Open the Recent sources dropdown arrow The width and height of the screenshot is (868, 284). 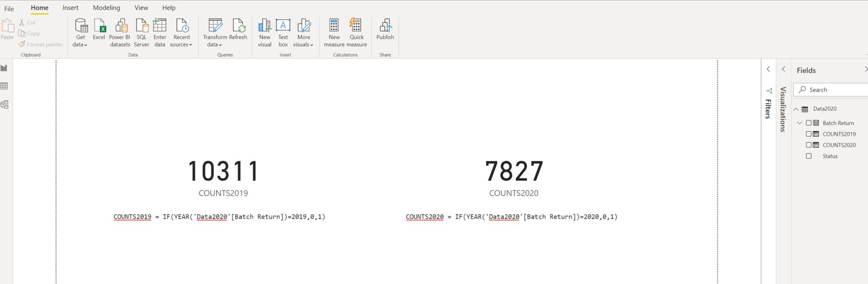pos(191,45)
